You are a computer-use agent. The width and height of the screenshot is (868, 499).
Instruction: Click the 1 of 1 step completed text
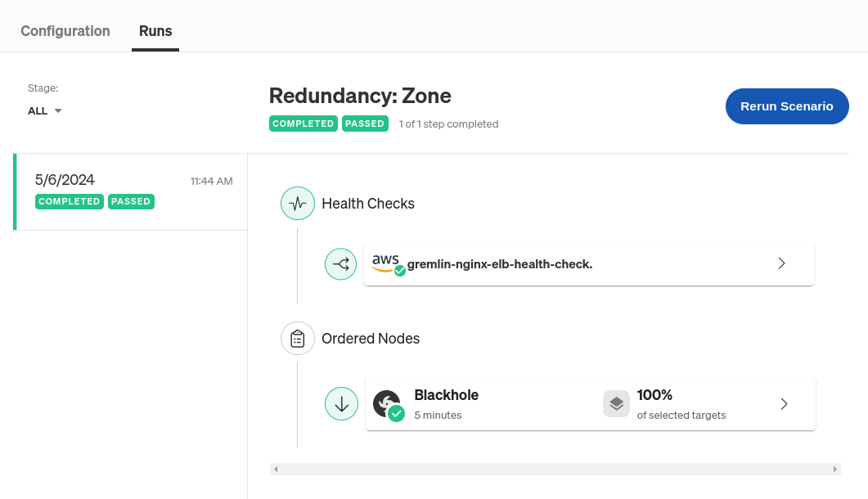[448, 124]
